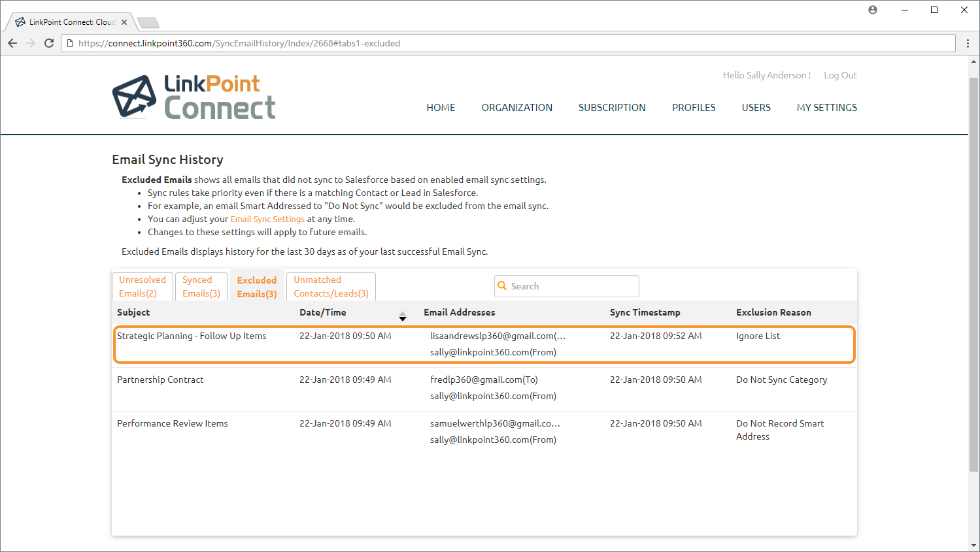
Task: Open the HOME menu
Action: tap(441, 108)
